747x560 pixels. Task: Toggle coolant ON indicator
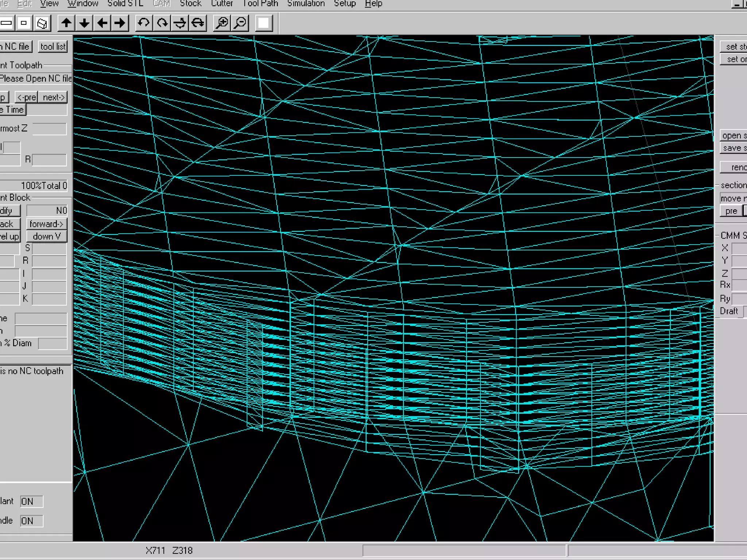(31, 501)
